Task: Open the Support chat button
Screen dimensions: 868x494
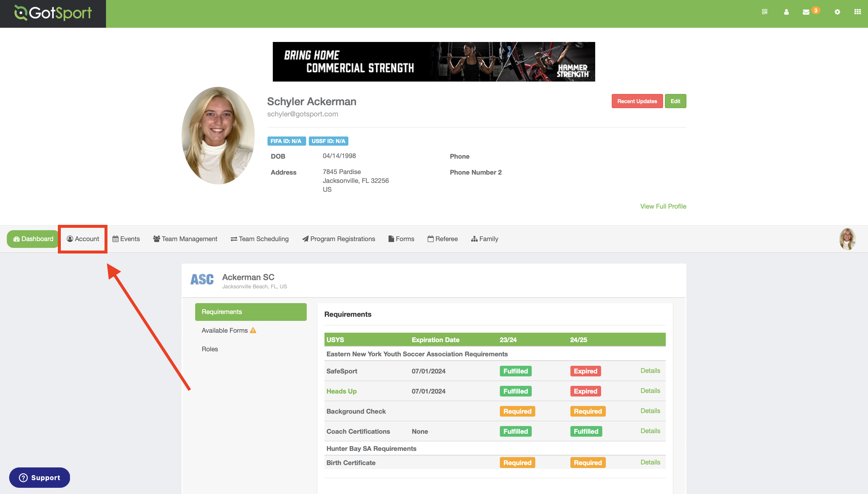Action: [40, 477]
